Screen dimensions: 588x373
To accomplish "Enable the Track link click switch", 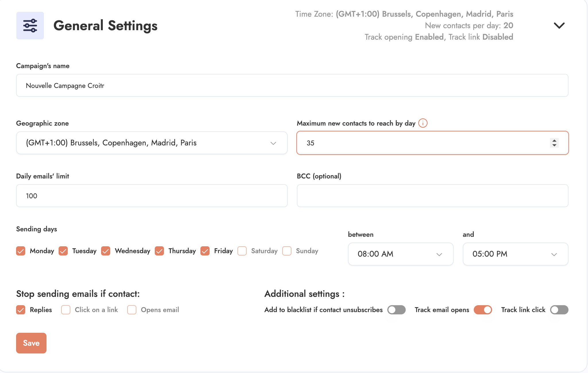I will coord(559,310).
